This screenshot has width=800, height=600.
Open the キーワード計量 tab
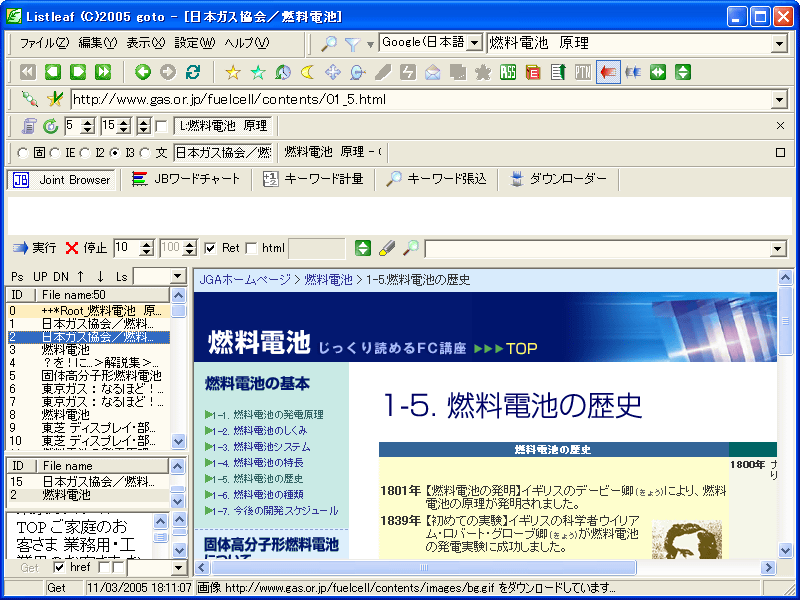click(313, 179)
